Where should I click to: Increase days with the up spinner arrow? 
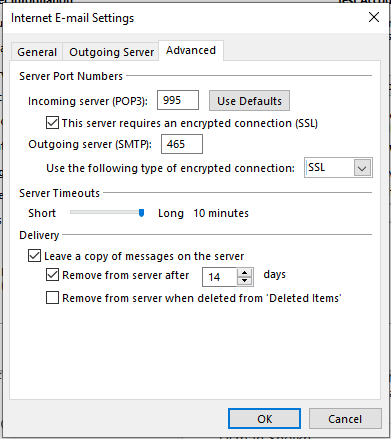pyautogui.click(x=245, y=273)
